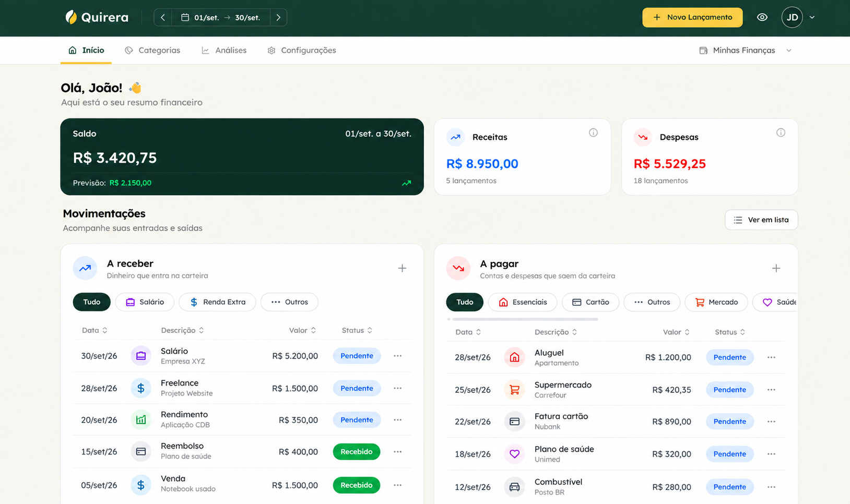850x504 pixels.
Task: Click Ver em lista button
Action: tap(761, 220)
